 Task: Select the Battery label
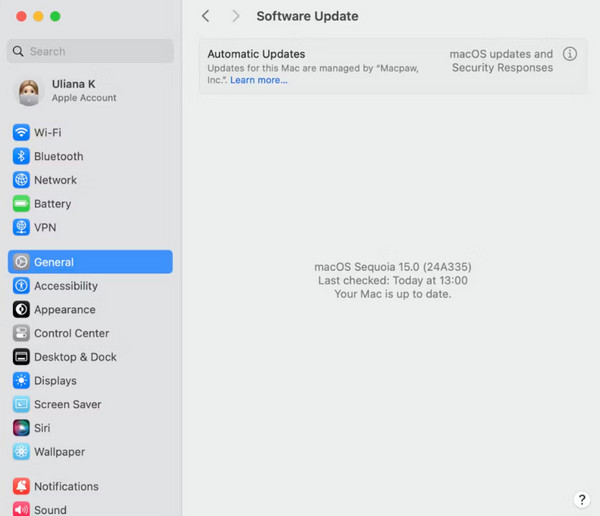(x=52, y=204)
